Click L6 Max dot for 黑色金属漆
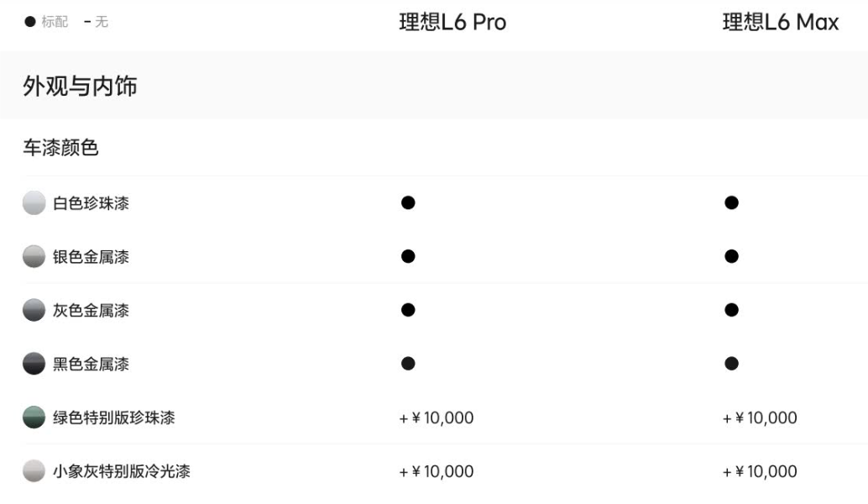The width and height of the screenshot is (868, 504). point(731,364)
